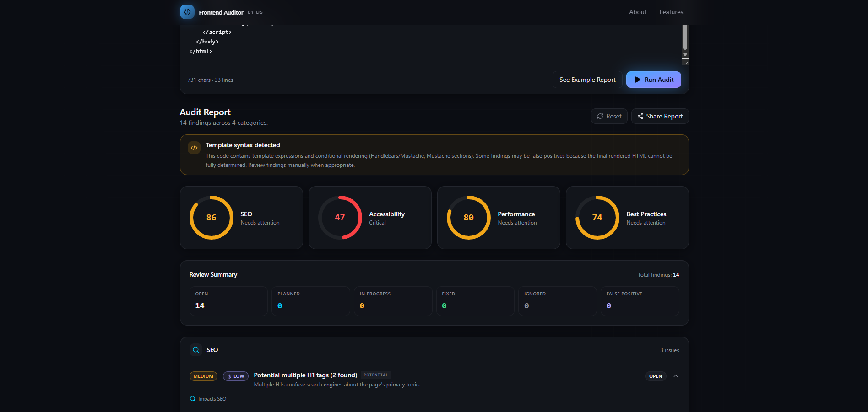Run the audit
Viewport: 868px width, 412px height.
pos(653,80)
